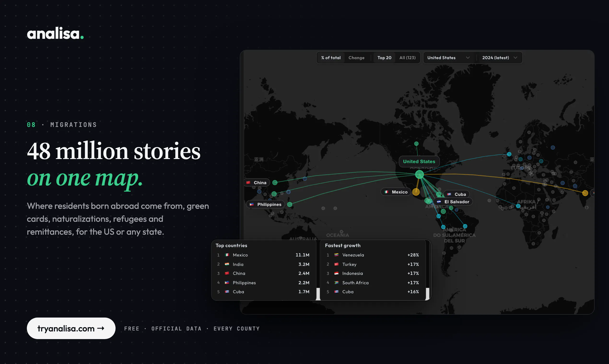Image resolution: width=609 pixels, height=364 pixels.
Task: Click the green Philippines node marker
Action: point(290,204)
